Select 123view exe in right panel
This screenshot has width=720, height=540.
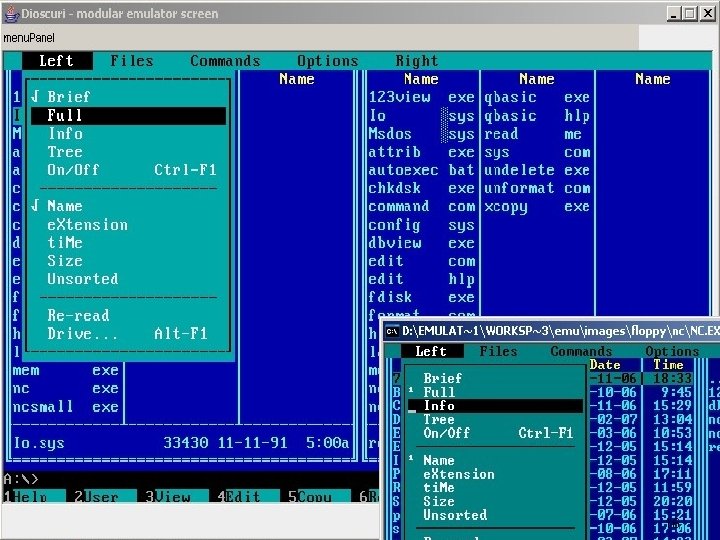pos(422,97)
